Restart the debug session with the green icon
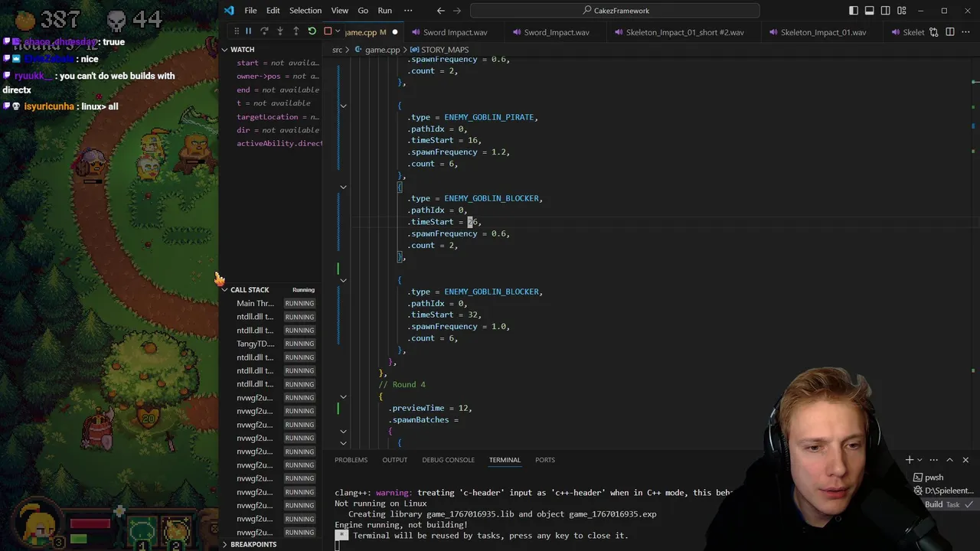 click(312, 31)
